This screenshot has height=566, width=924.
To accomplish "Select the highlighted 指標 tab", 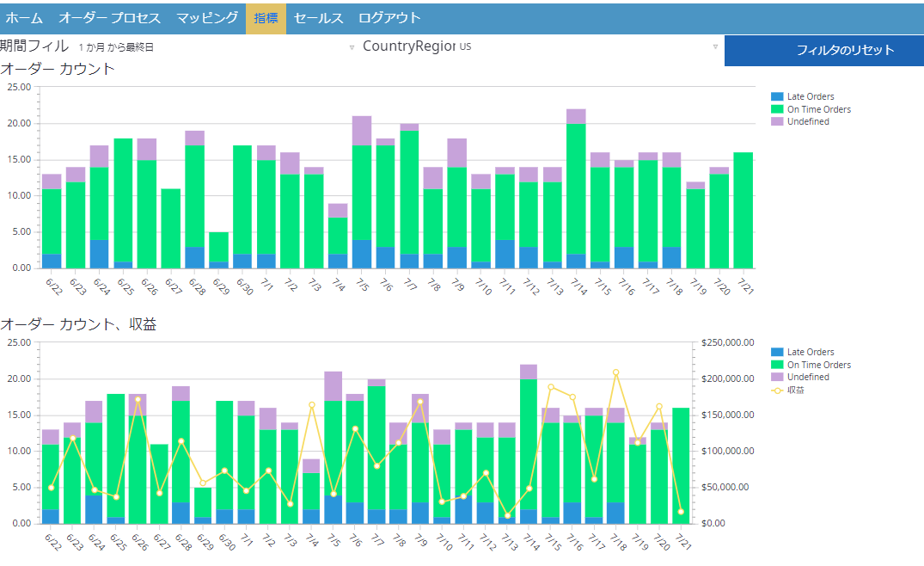I will (266, 18).
